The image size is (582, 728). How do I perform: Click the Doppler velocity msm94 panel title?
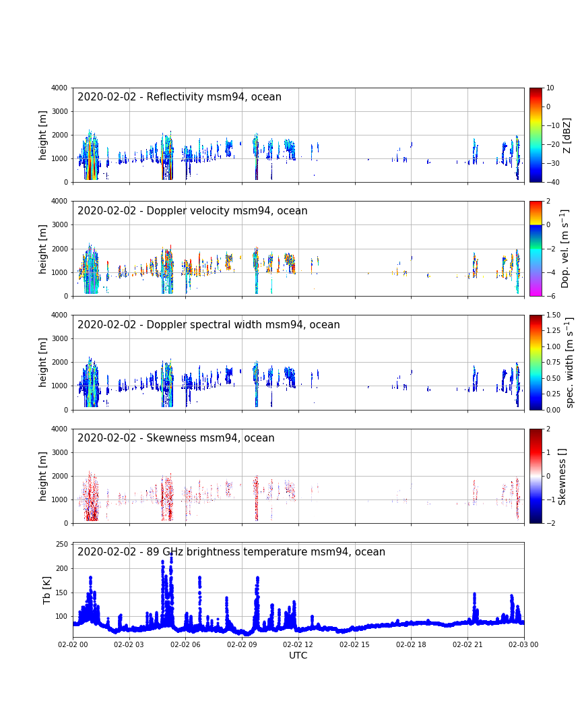tap(192, 211)
